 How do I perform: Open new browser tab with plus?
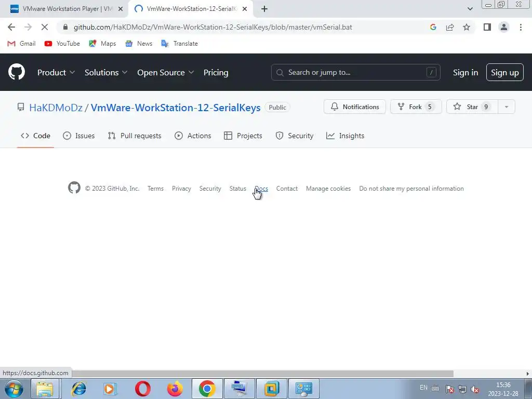tap(264, 9)
